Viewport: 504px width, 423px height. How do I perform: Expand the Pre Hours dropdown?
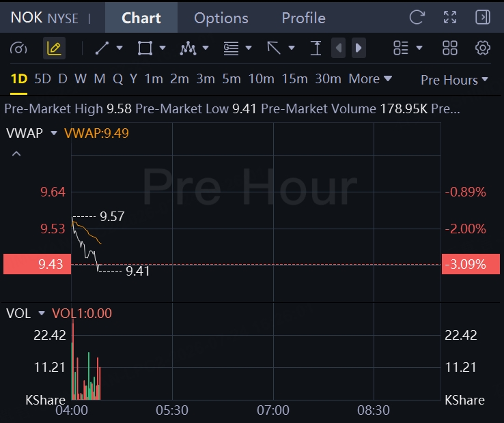click(x=454, y=80)
